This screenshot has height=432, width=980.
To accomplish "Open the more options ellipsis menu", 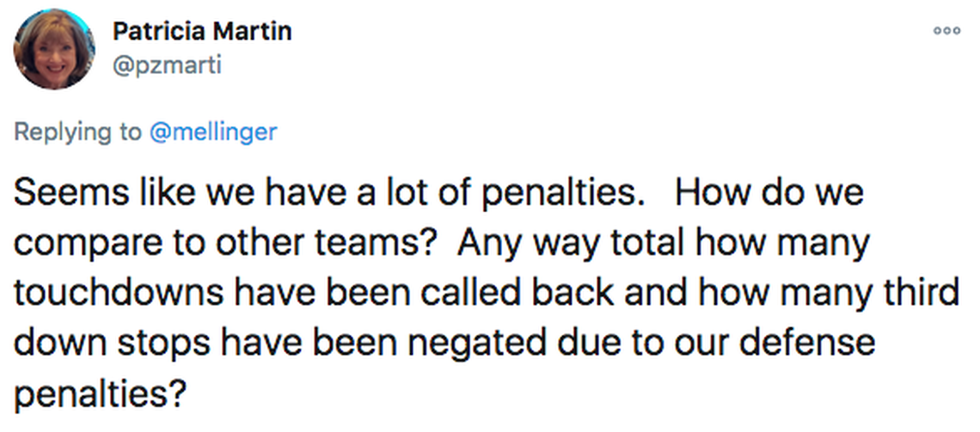I will click(x=946, y=32).
